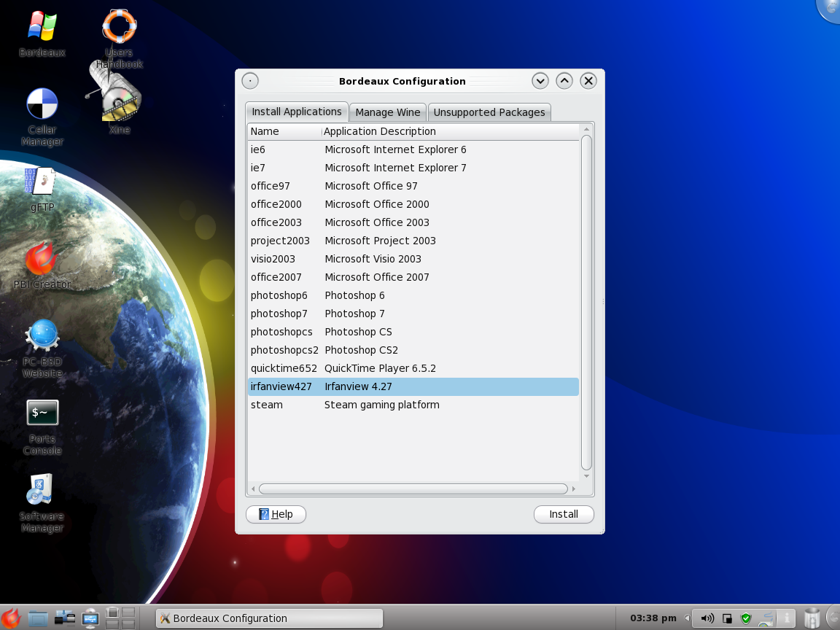This screenshot has width=840, height=630.
Task: Select the photoshopcs2 entry
Action: [x=413, y=350]
